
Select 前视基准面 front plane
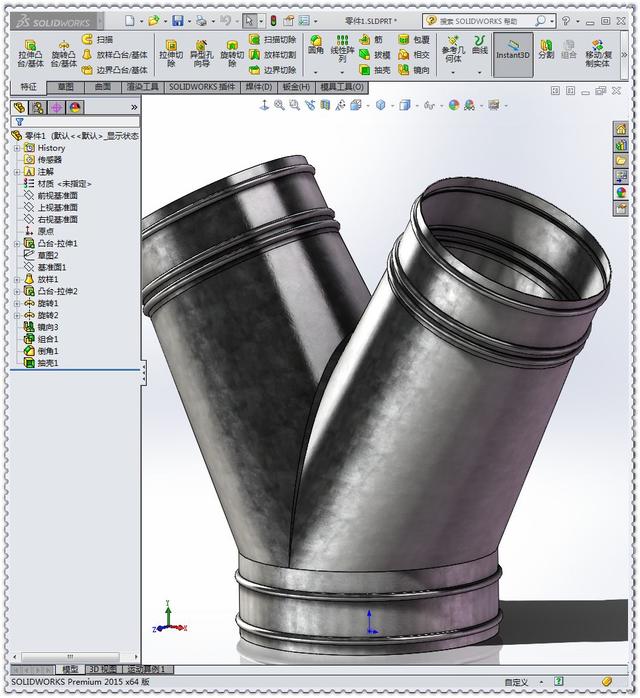click(x=51, y=195)
